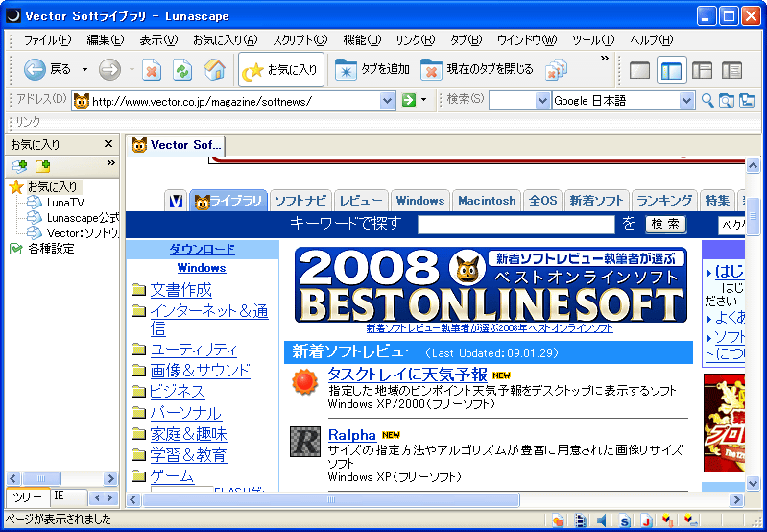This screenshot has width=767, height=532.
Task: Click the gray forward arrow button
Action: (109, 70)
